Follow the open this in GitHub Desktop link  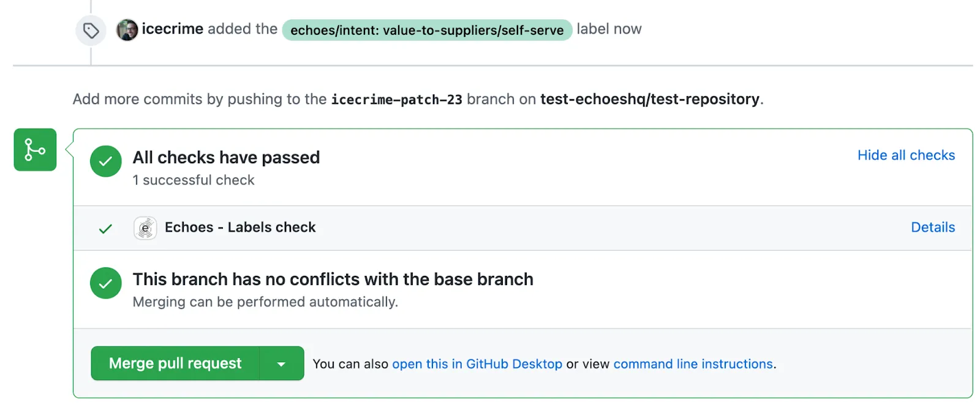click(x=477, y=364)
